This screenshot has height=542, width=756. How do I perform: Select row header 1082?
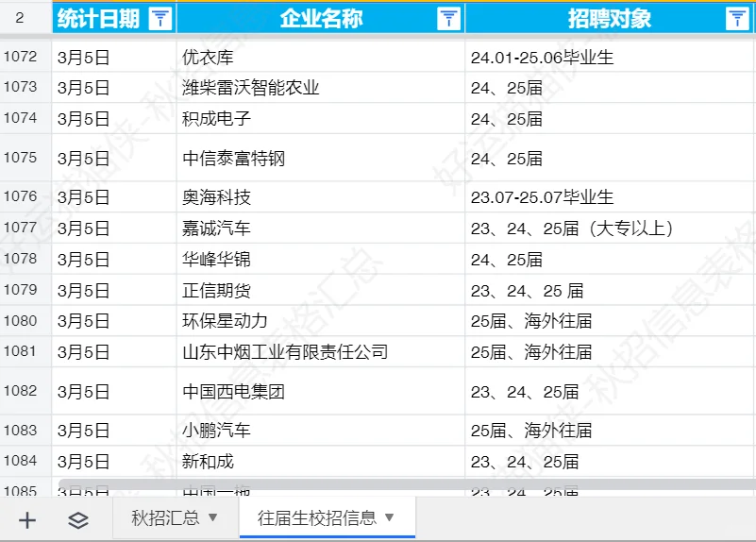(25, 391)
